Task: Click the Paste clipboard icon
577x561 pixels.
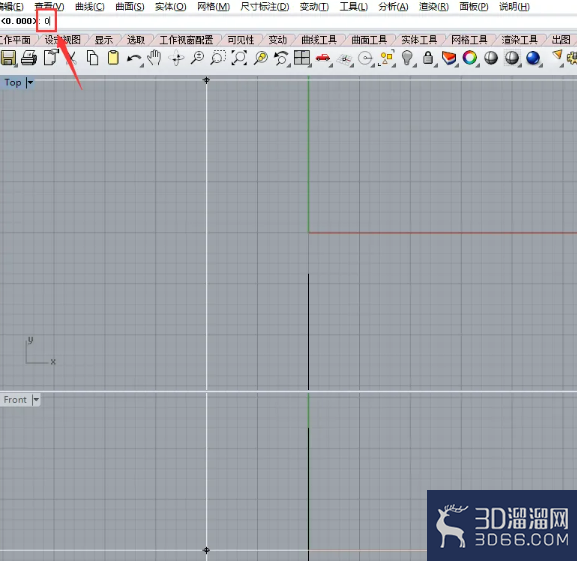Action: click(x=113, y=58)
